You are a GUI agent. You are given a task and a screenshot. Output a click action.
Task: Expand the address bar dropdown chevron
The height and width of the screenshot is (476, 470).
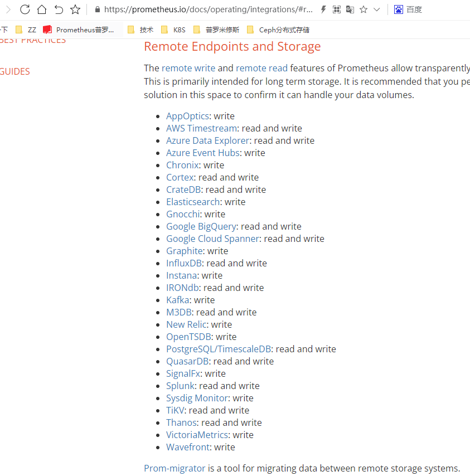[x=377, y=9]
